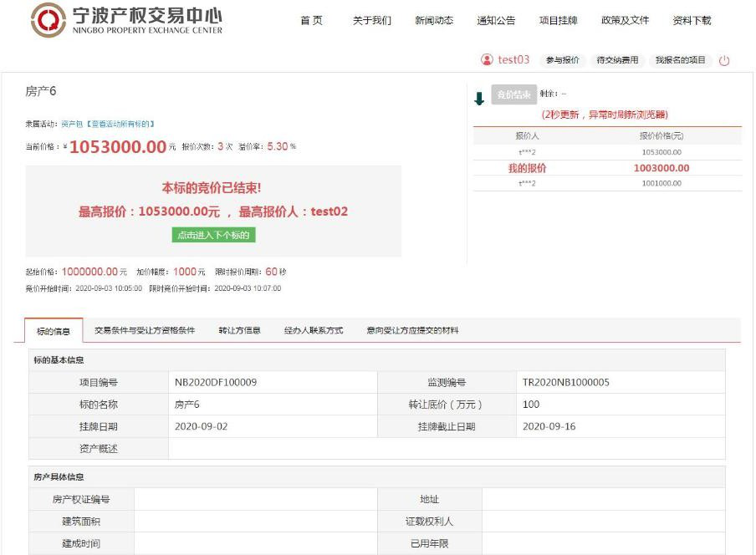Open the 通知公告 menu item

(496, 21)
